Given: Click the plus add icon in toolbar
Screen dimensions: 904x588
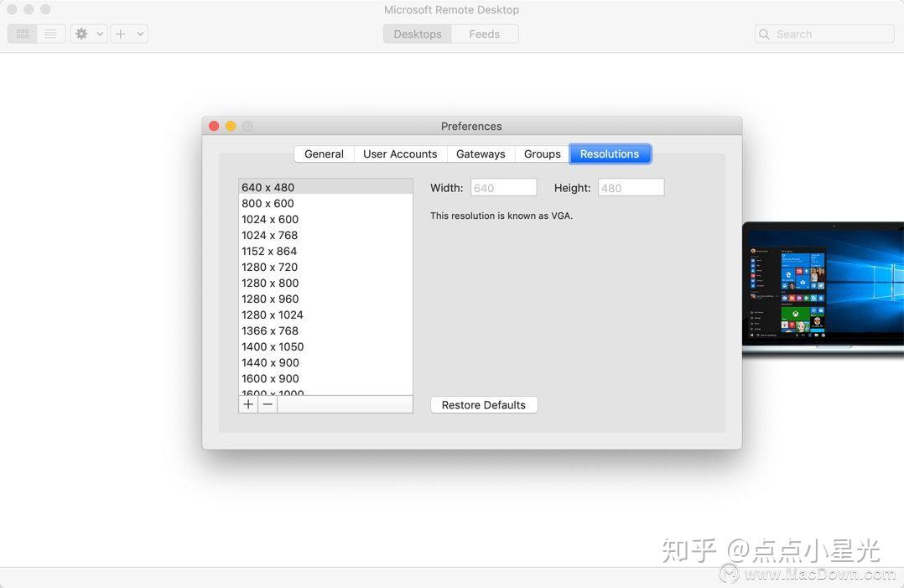Looking at the screenshot, I should (x=121, y=34).
